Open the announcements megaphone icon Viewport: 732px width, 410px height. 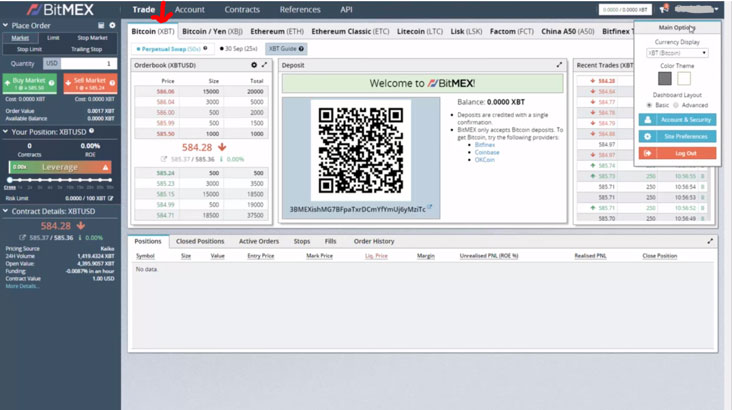tap(664, 9)
